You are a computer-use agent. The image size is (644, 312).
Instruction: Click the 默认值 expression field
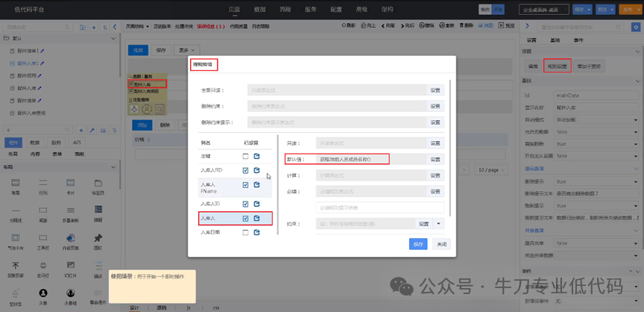pos(372,160)
